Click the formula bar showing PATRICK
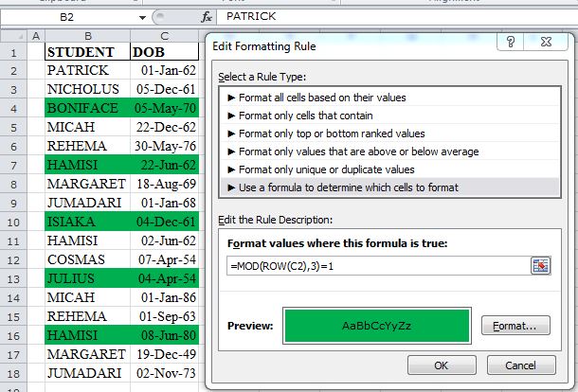The image size is (578, 392). click(x=396, y=17)
